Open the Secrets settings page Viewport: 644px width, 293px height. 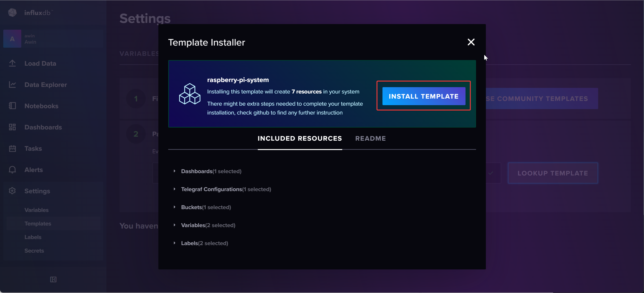click(x=34, y=251)
